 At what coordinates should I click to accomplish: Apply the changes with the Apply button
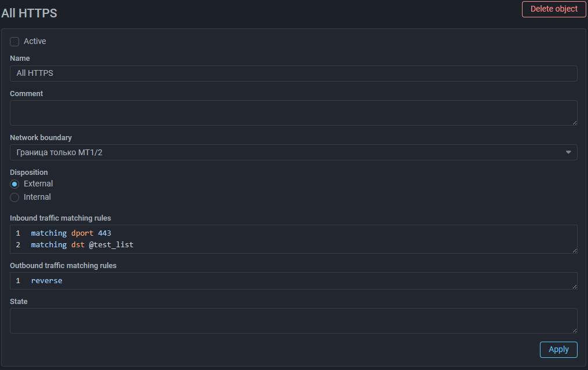pyautogui.click(x=558, y=350)
